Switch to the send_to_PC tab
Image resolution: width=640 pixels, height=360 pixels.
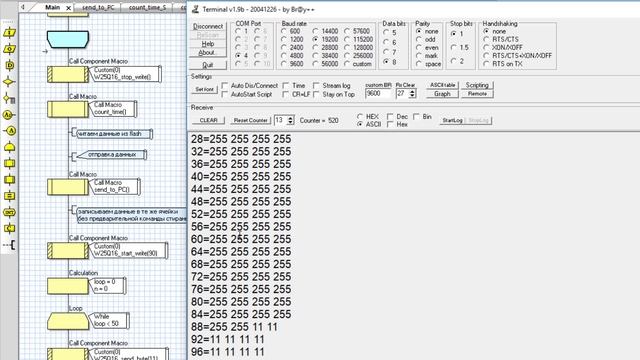click(98, 8)
